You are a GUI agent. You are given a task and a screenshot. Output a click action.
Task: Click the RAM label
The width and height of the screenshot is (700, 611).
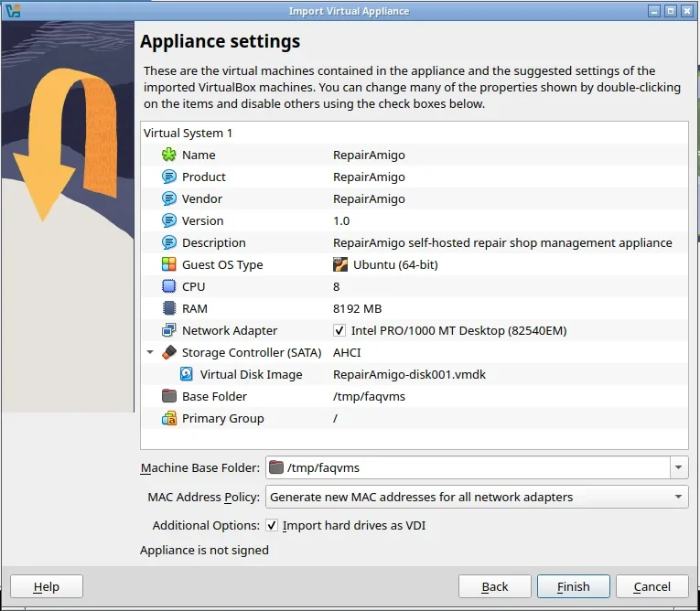coord(195,308)
